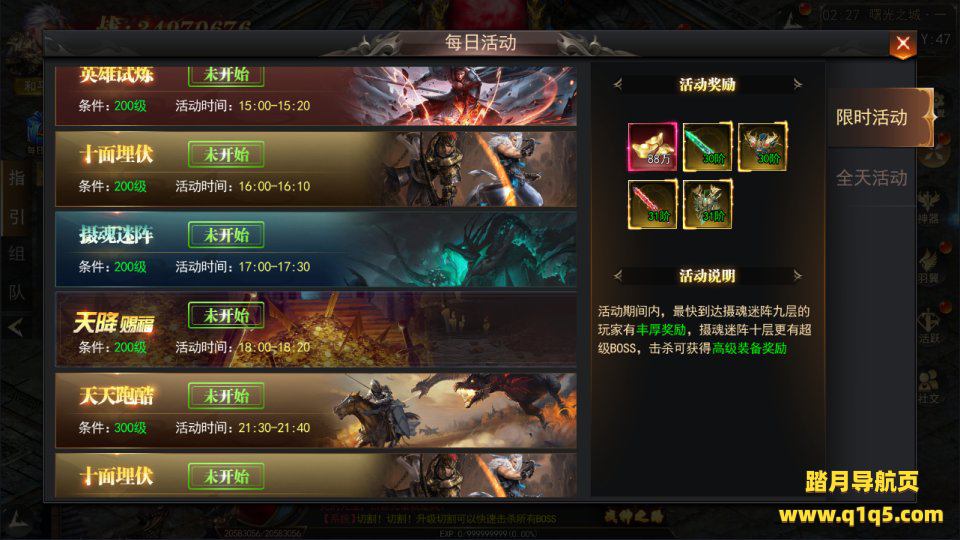The image size is (960, 540).
Task: Switch to the 全天活动 tab
Action: click(872, 178)
